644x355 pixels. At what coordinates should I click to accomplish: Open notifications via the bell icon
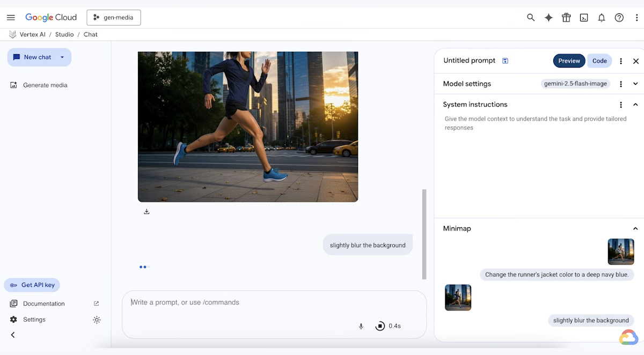tap(602, 17)
